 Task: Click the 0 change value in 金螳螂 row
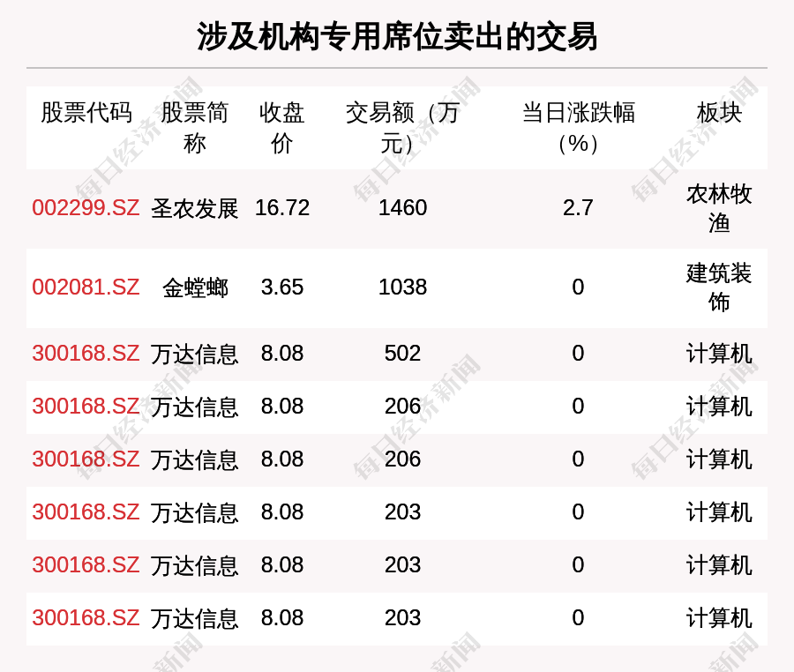tap(578, 287)
